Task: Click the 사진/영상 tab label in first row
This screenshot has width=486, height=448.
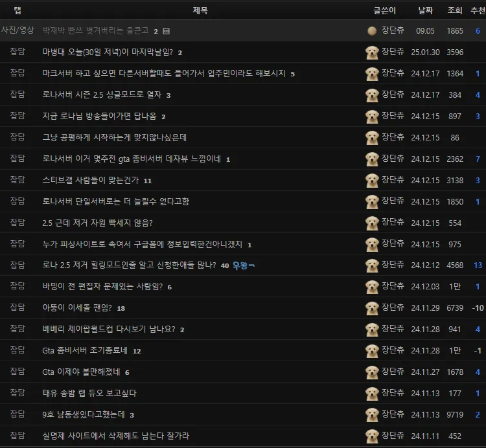Action: point(17,30)
